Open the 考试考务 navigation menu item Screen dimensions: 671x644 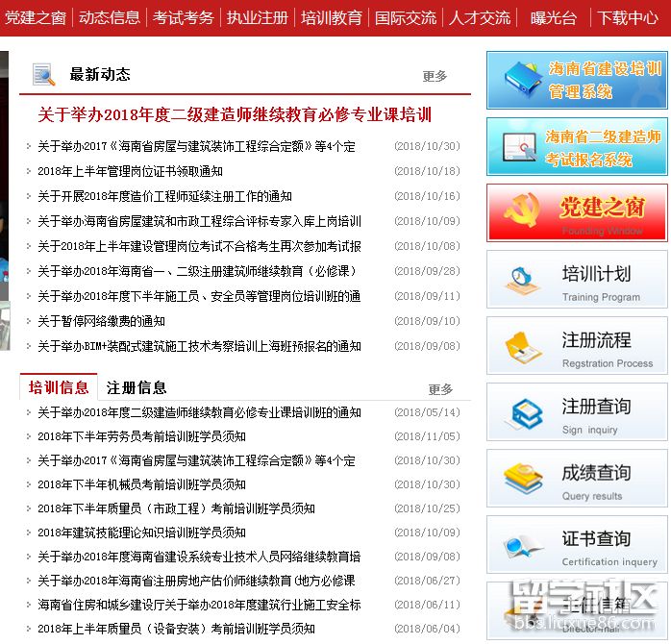(x=184, y=18)
